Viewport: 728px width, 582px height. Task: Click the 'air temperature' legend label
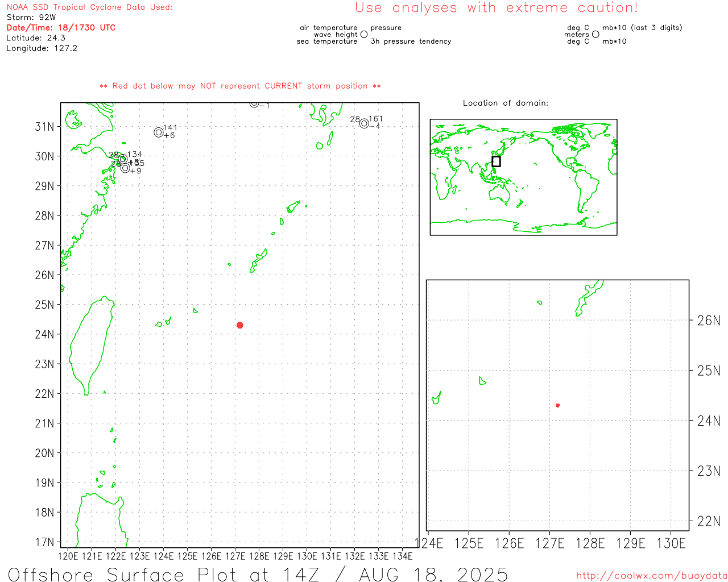pyautogui.click(x=329, y=28)
